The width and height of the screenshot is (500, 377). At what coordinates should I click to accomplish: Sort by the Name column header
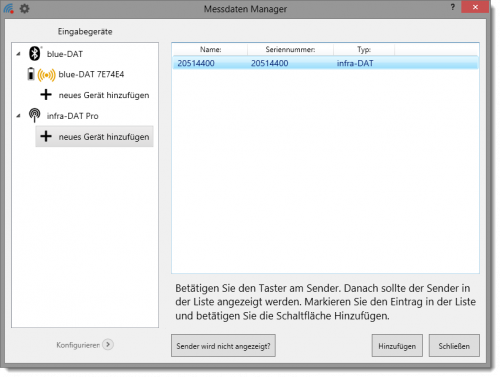point(210,50)
